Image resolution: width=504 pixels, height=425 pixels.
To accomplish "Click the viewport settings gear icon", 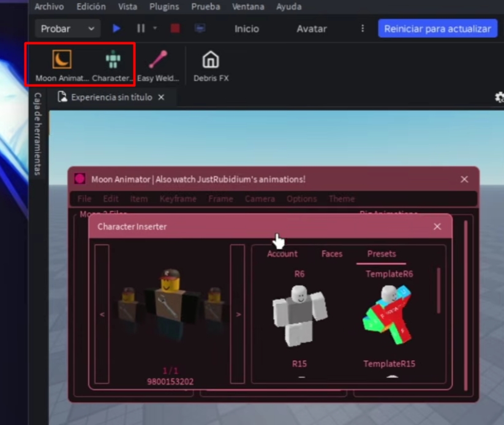I will click(x=499, y=97).
